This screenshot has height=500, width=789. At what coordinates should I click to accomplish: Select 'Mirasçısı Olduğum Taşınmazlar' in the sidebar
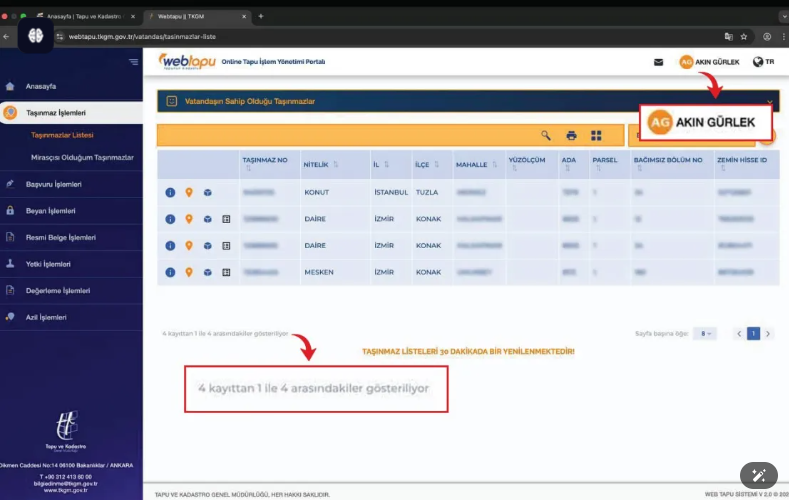[x=82, y=157]
